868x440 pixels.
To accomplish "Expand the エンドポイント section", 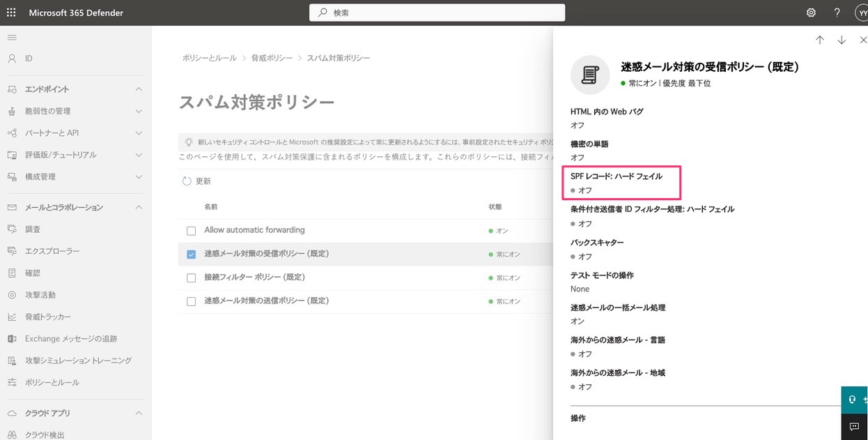I will point(138,89).
